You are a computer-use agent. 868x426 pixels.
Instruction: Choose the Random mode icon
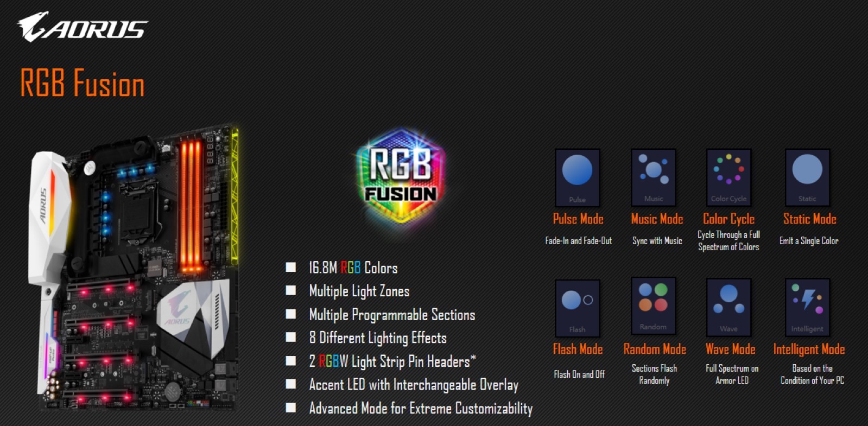(654, 306)
